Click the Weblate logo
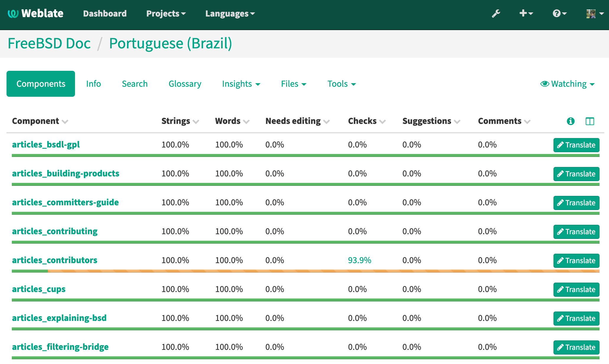This screenshot has width=609, height=364. pyautogui.click(x=35, y=14)
